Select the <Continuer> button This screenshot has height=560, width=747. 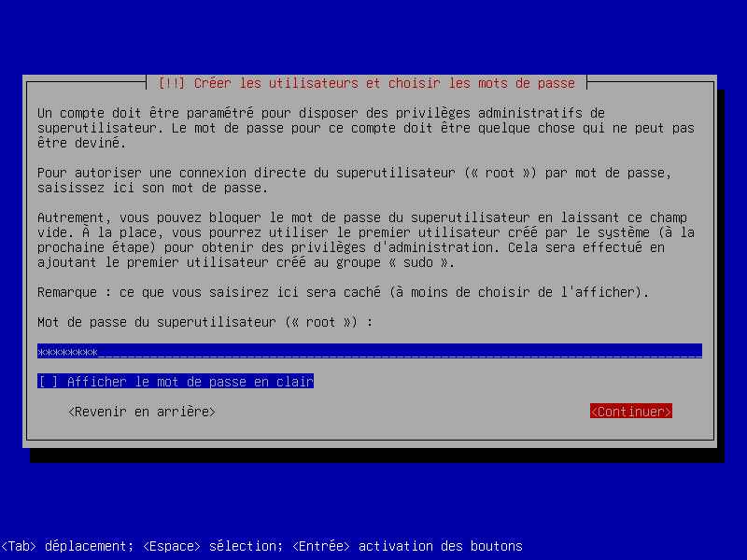click(631, 411)
